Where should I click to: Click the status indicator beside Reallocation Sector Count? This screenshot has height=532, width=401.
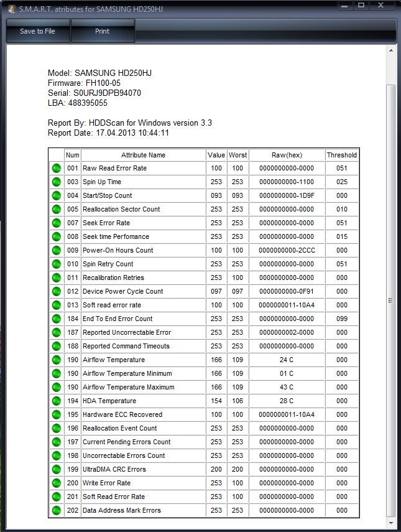click(x=57, y=210)
